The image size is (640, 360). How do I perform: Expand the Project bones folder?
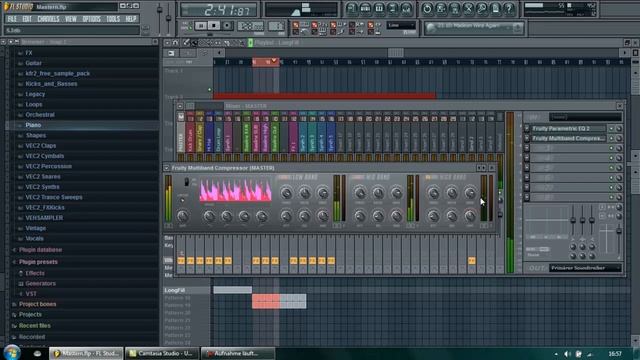click(x=38, y=304)
